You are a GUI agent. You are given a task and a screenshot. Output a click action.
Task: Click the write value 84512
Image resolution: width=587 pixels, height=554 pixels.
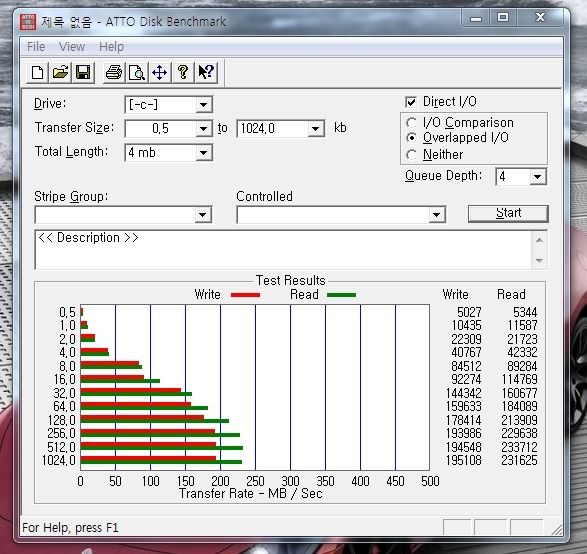[466, 366]
